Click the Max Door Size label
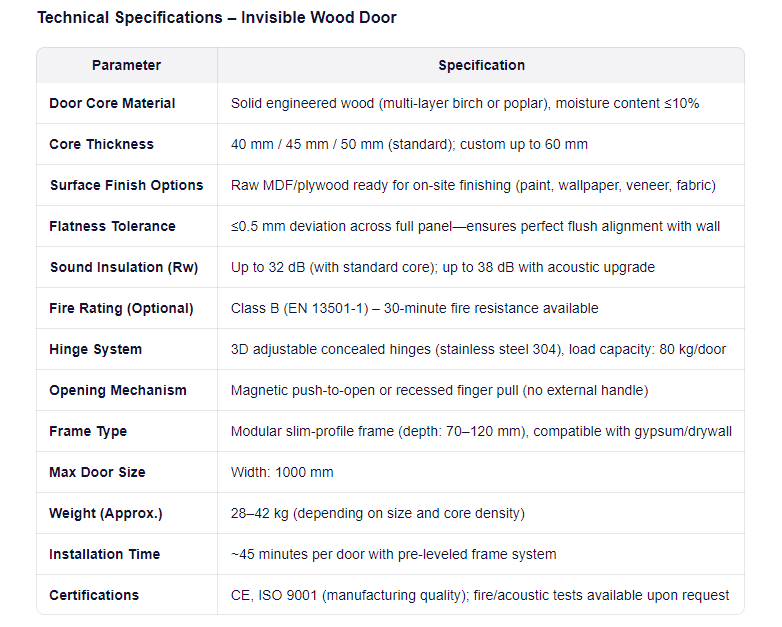782x627 pixels. [97, 472]
